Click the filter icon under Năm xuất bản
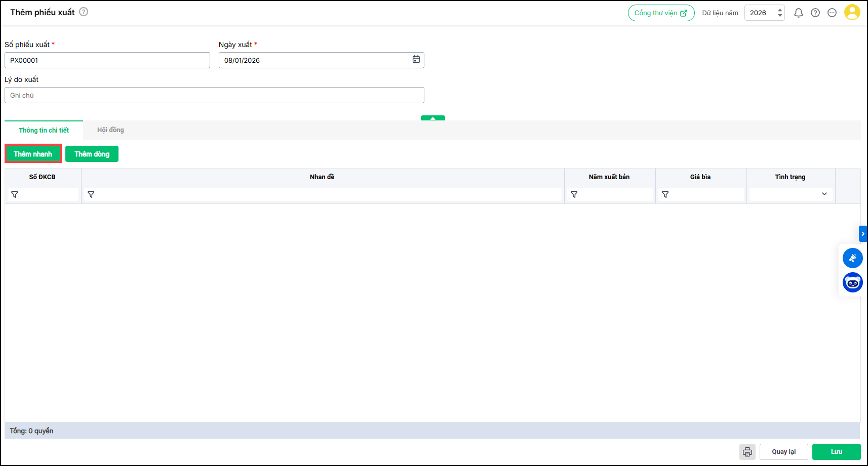This screenshot has width=868, height=466. (574, 194)
